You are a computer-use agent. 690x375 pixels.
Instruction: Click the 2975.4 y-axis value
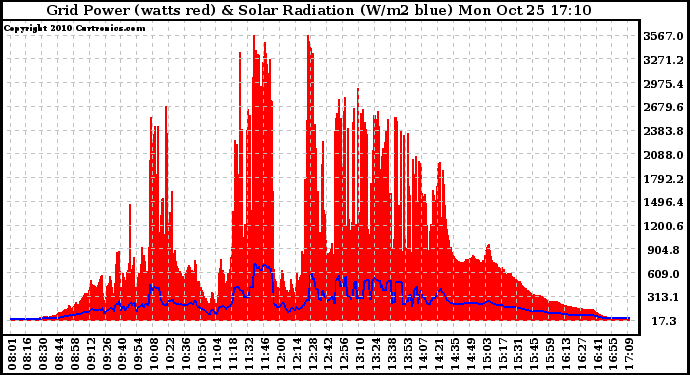click(x=663, y=84)
